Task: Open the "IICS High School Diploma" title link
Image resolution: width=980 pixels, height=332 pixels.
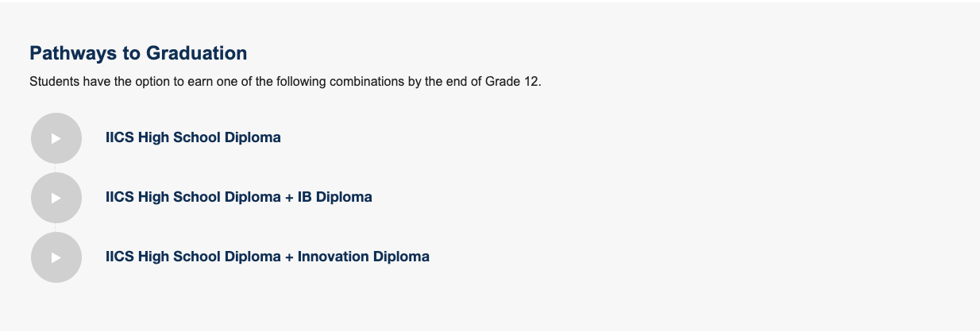Action: [193, 137]
